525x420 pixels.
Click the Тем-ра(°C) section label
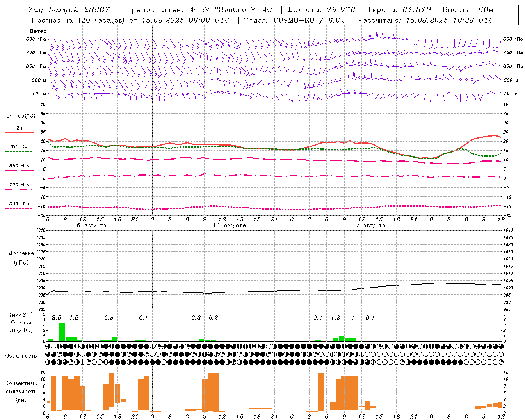click(x=19, y=116)
